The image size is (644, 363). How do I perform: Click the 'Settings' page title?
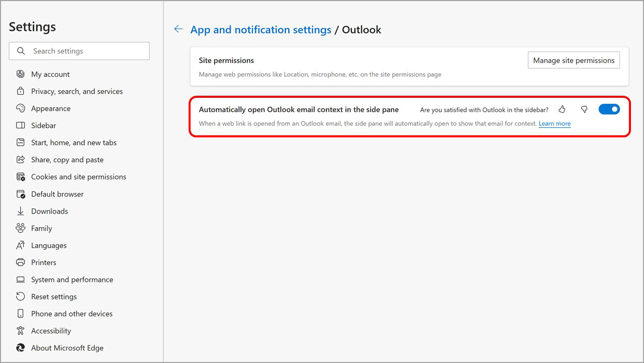(33, 27)
